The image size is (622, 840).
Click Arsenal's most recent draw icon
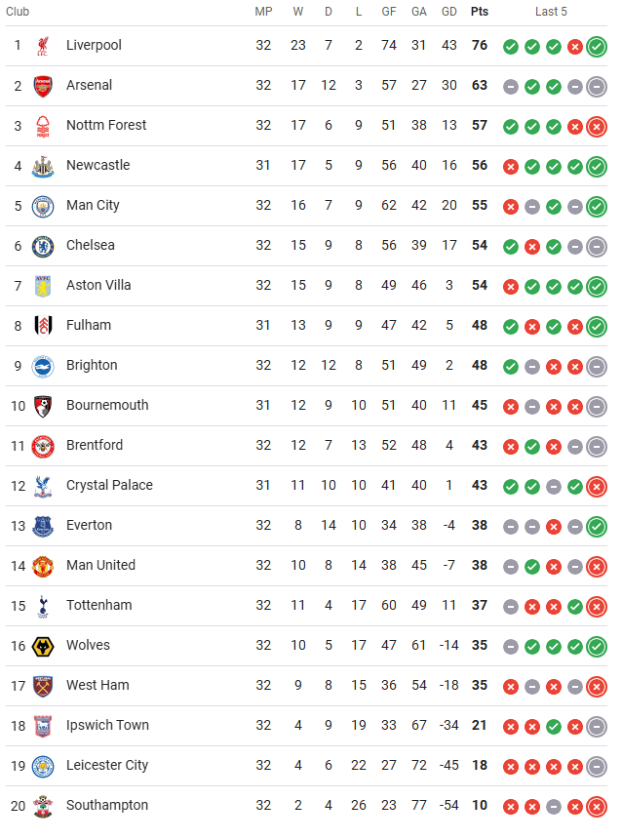(x=597, y=87)
